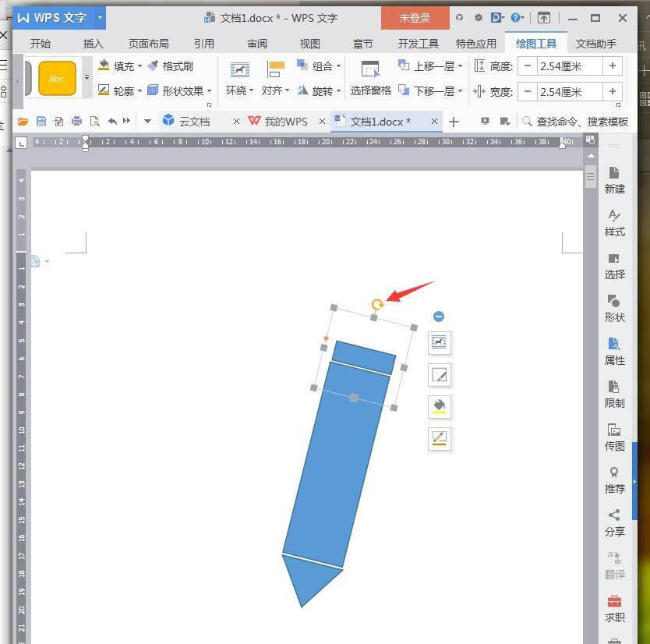Viewport: 650px width, 644px height.
Task: Increase 高度 with the plus button
Action: 613,66
